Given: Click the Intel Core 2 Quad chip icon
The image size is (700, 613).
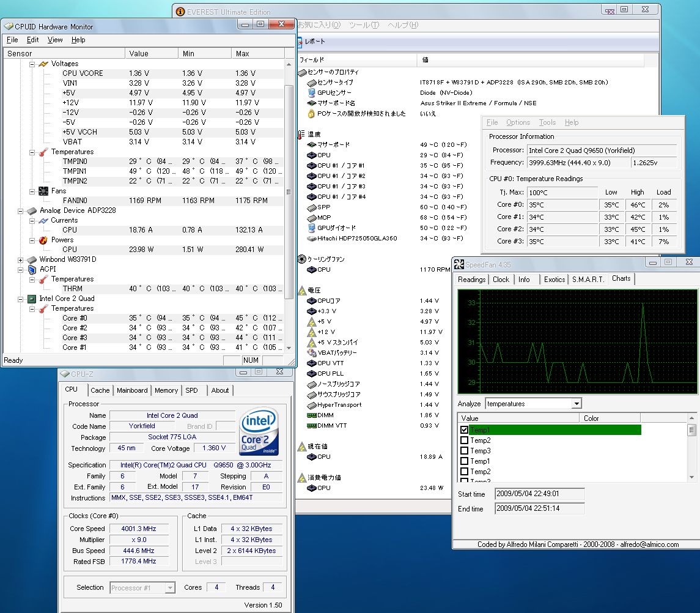Looking at the screenshot, I should click(32, 299).
